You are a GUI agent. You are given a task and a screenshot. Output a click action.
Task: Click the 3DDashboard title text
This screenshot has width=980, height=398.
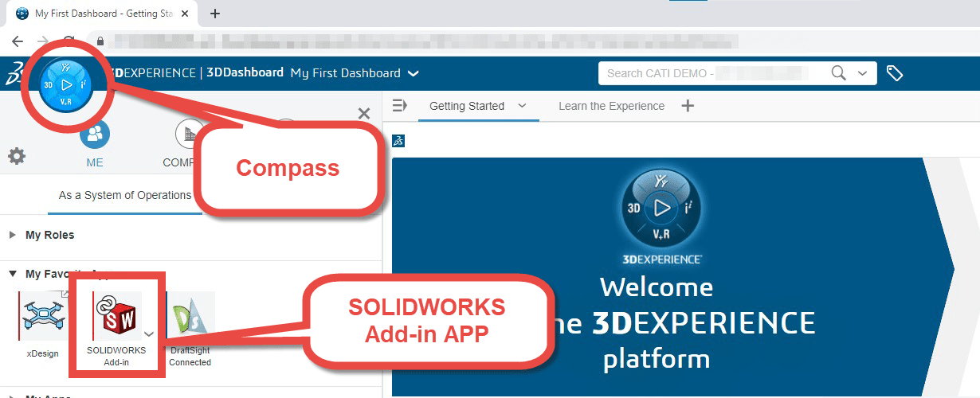coord(245,72)
